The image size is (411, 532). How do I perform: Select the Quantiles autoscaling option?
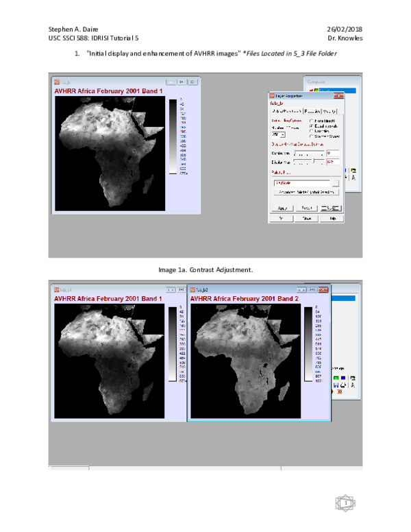312,131
